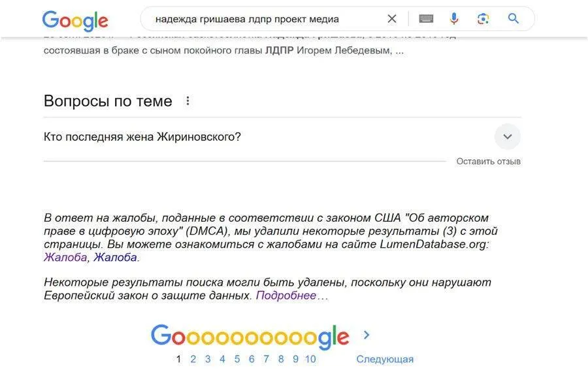This screenshot has width=588, height=391.
Task: Run the search with the magnifier icon
Action: [512, 18]
